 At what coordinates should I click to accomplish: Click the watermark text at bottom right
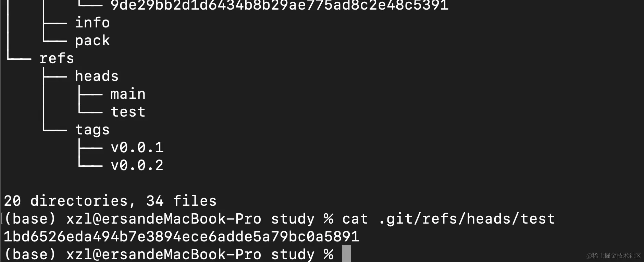[x=614, y=255]
